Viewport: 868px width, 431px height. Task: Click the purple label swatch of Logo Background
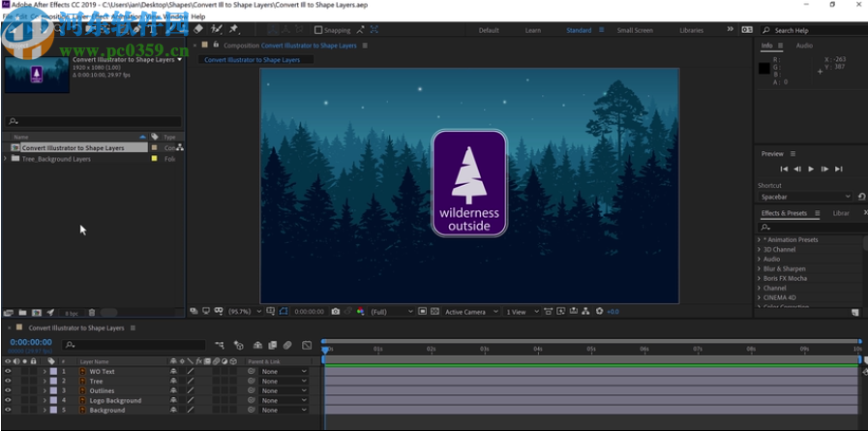coord(53,400)
